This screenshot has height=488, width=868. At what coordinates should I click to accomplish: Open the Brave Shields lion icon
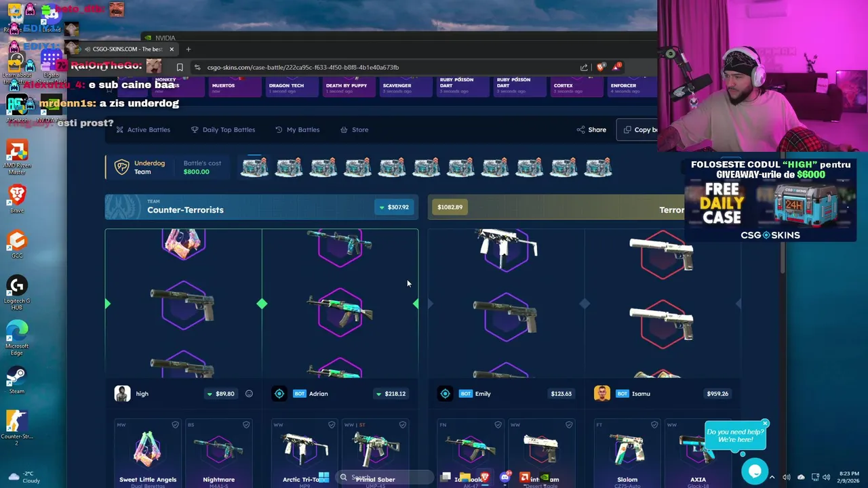coord(600,67)
